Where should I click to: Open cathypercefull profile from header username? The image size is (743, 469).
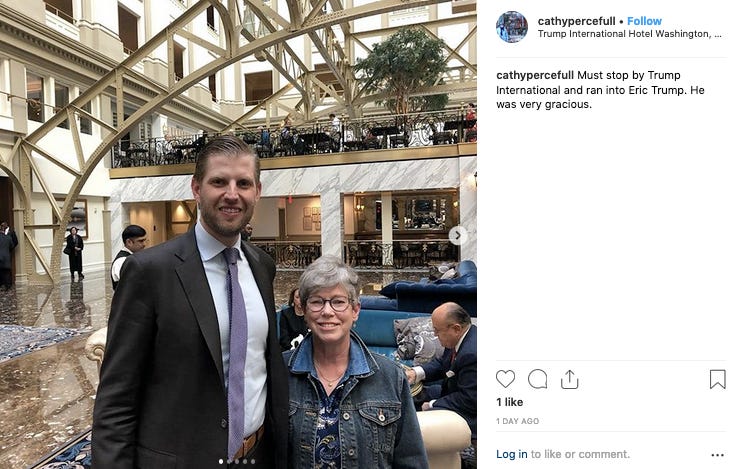pyautogui.click(x=576, y=21)
